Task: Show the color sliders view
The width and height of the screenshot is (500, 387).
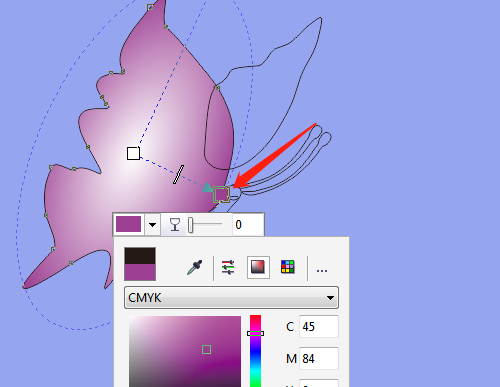Action: tap(228, 267)
